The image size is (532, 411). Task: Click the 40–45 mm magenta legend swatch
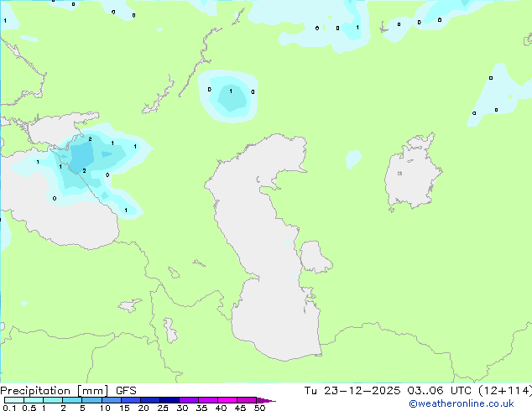(227, 400)
